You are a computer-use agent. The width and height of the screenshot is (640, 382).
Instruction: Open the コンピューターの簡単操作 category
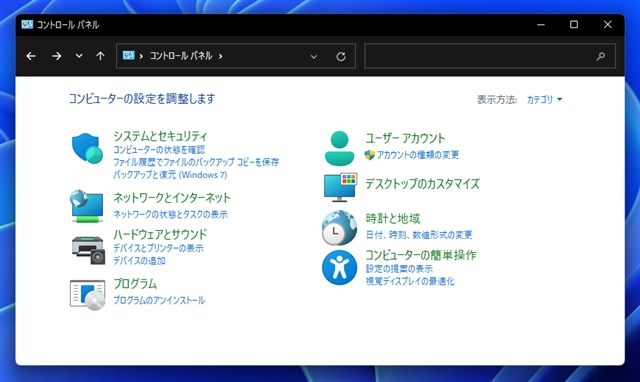click(x=421, y=255)
